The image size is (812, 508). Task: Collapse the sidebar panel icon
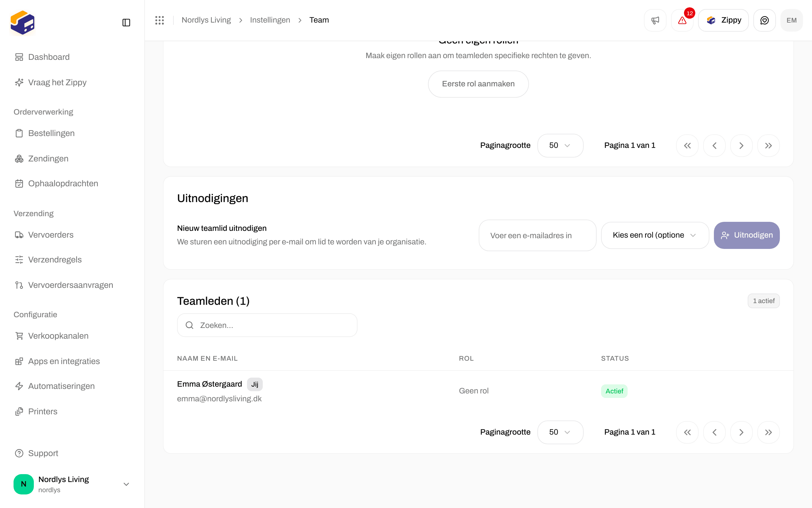126,23
